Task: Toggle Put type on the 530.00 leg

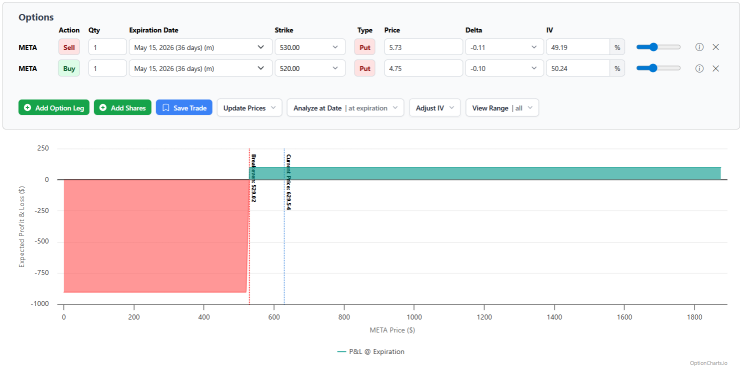Action: (365, 47)
